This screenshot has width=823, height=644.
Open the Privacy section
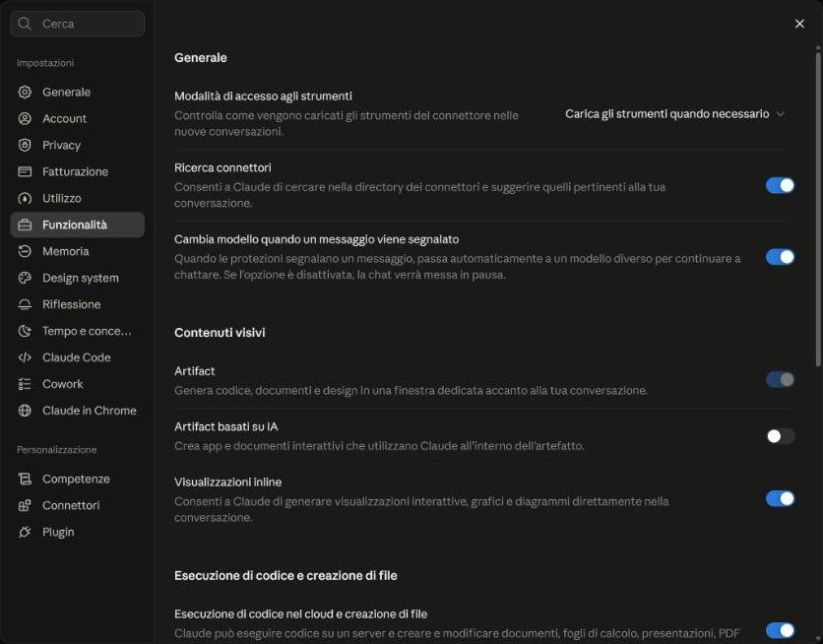pos(77,145)
